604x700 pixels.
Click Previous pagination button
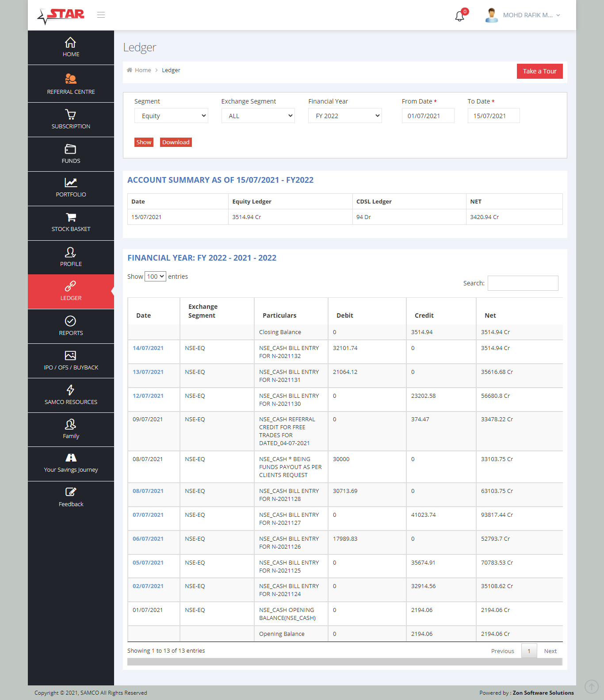[x=503, y=651]
